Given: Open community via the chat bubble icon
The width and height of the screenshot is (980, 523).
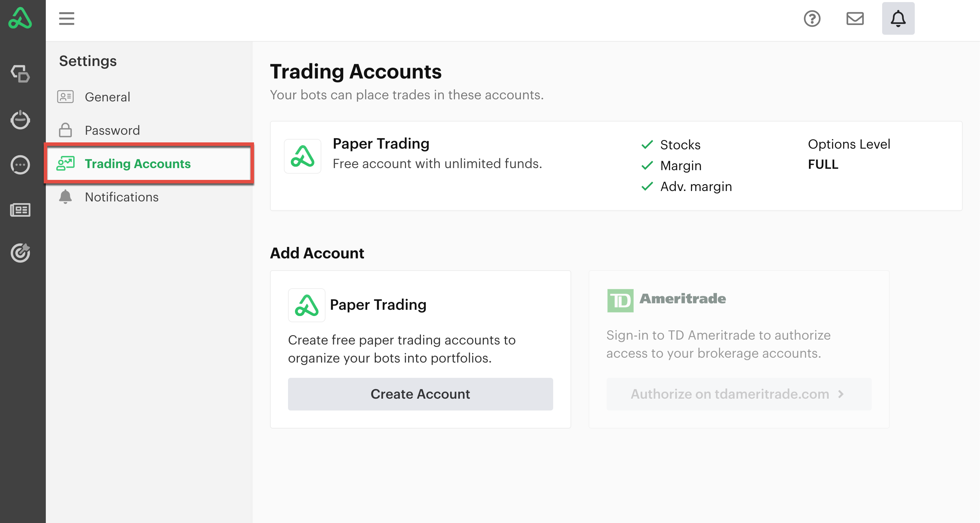Looking at the screenshot, I should pos(20,165).
